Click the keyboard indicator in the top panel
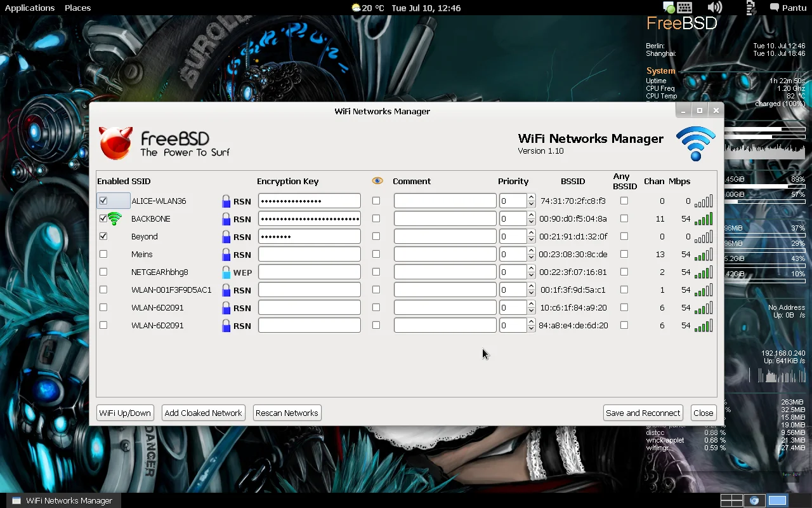812x508 pixels. [684, 8]
